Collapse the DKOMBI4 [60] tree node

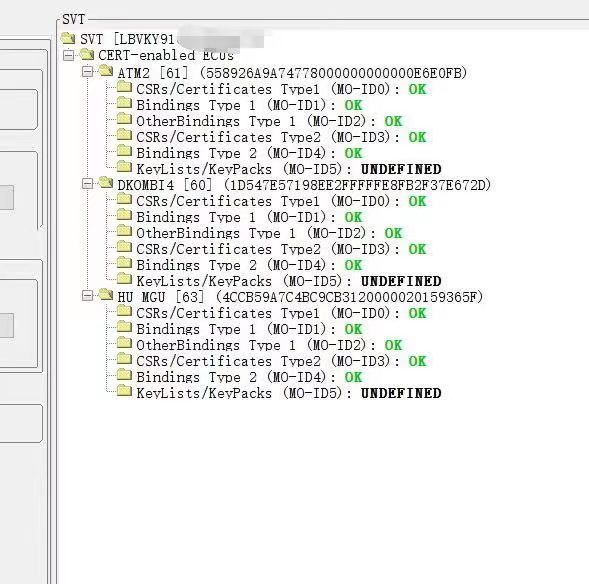coord(87,184)
